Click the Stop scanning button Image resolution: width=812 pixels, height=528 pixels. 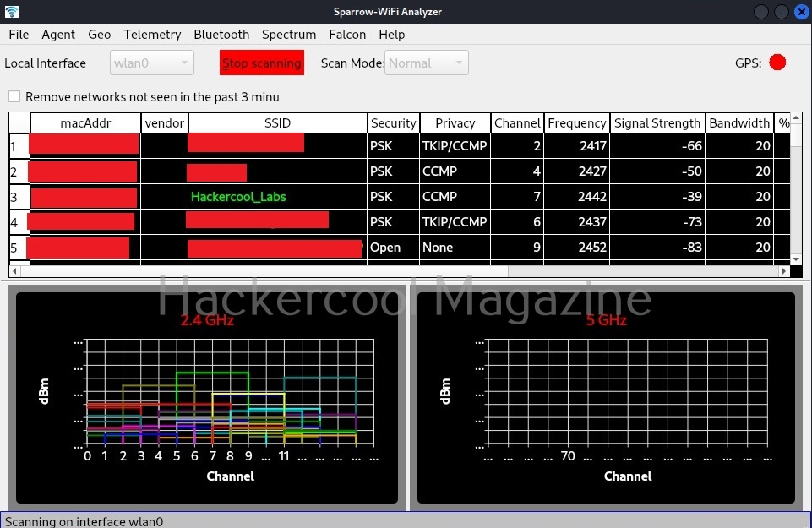[x=262, y=63]
